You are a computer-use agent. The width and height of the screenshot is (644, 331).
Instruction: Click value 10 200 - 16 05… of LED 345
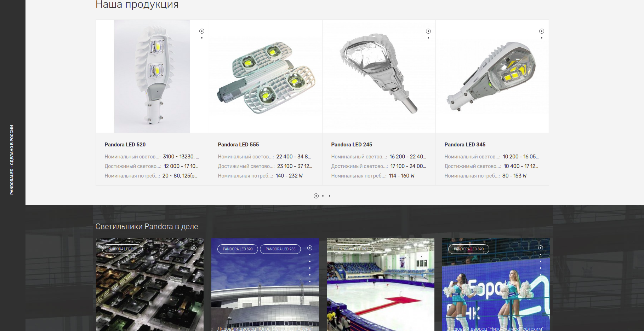pyautogui.click(x=521, y=157)
